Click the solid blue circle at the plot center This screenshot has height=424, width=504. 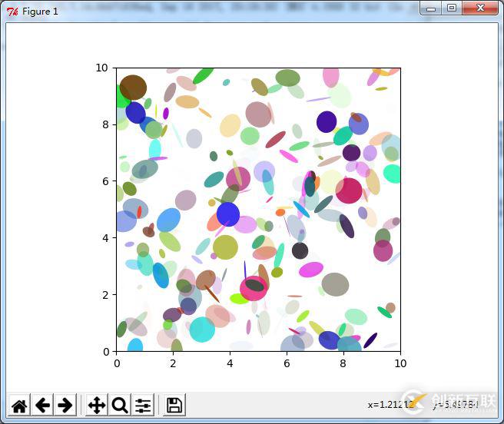[x=228, y=214]
